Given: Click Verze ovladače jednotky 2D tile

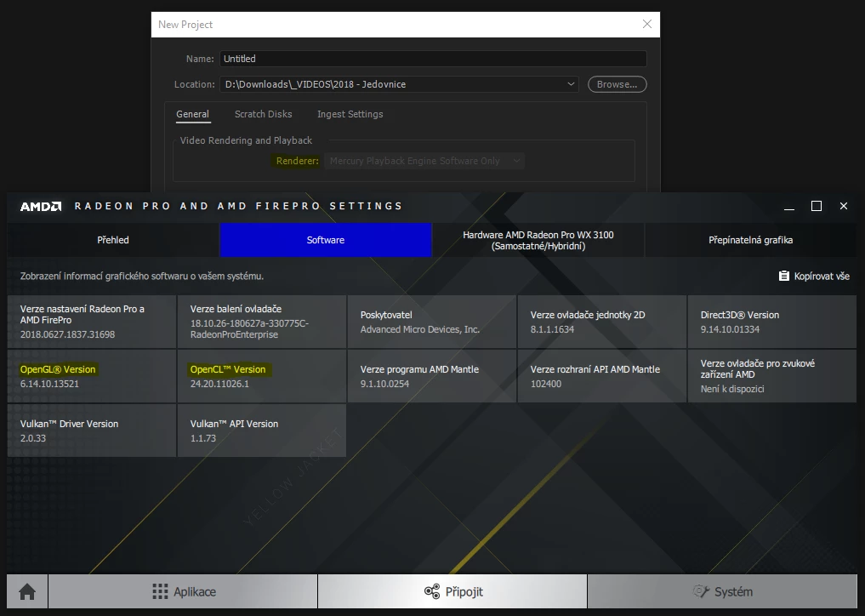Looking at the screenshot, I should (x=602, y=322).
